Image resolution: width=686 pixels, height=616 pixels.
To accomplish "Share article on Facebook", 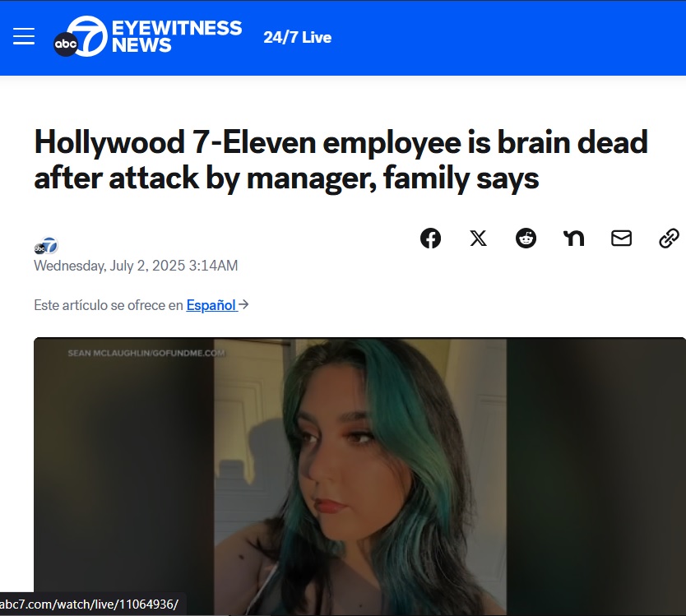I will 430,239.
